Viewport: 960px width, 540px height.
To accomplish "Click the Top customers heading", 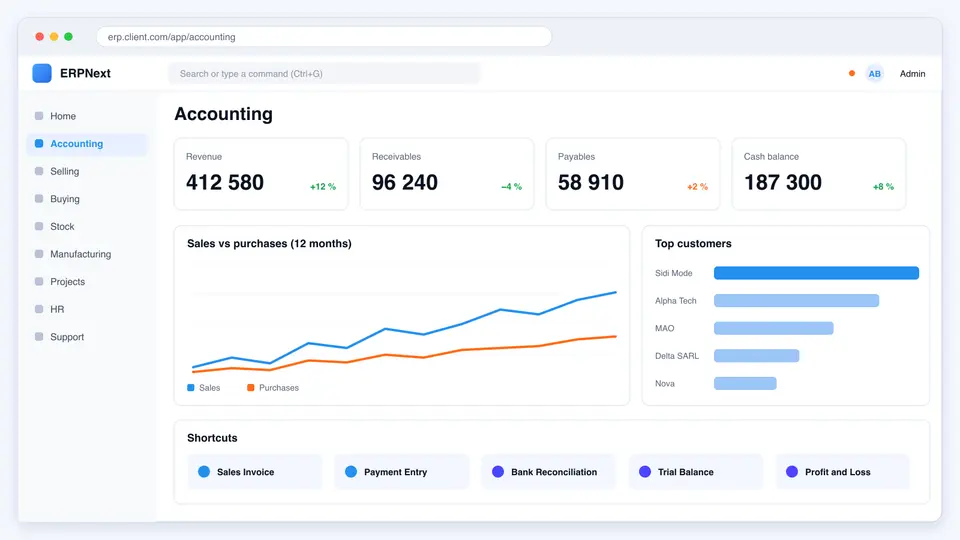I will point(693,244).
